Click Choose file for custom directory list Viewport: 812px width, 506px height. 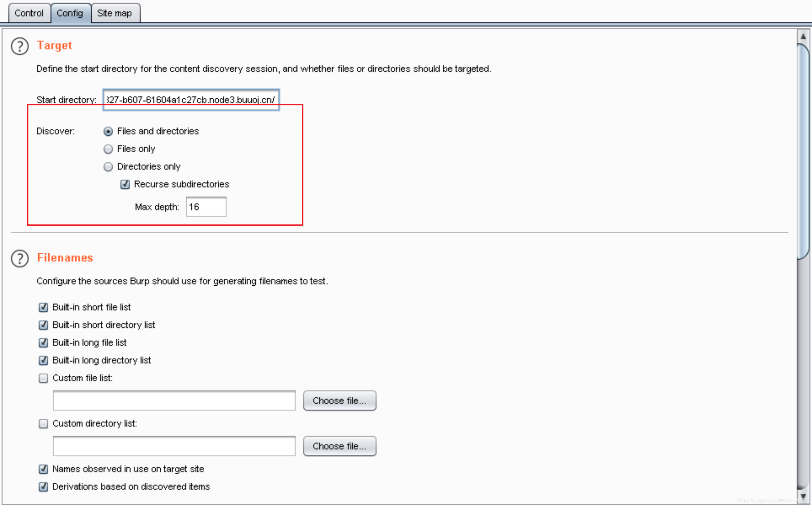(339, 445)
